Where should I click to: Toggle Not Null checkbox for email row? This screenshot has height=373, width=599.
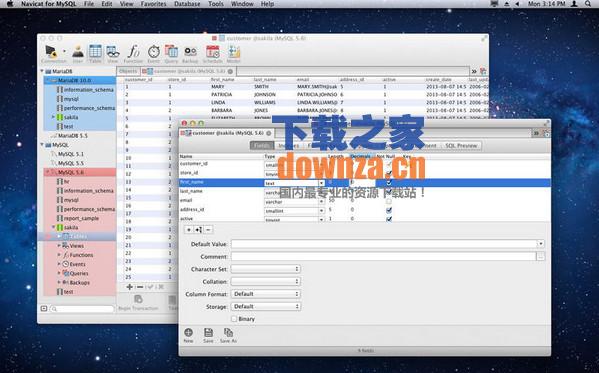click(x=389, y=201)
